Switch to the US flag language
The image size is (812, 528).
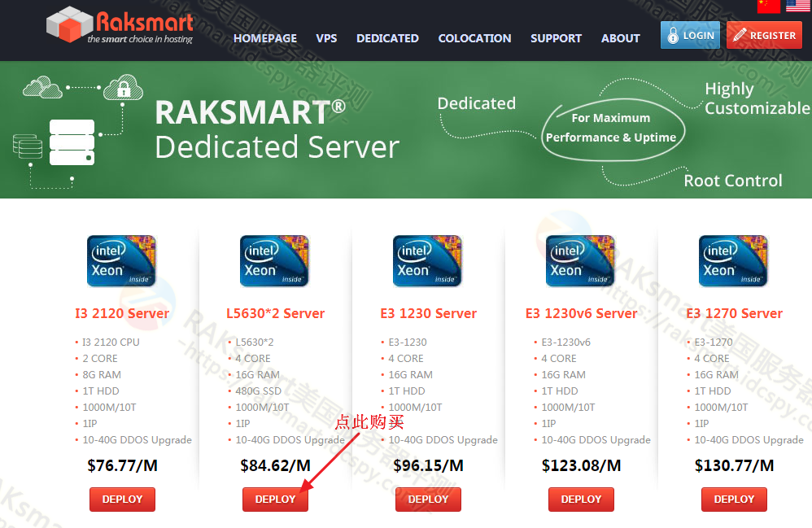click(x=797, y=5)
